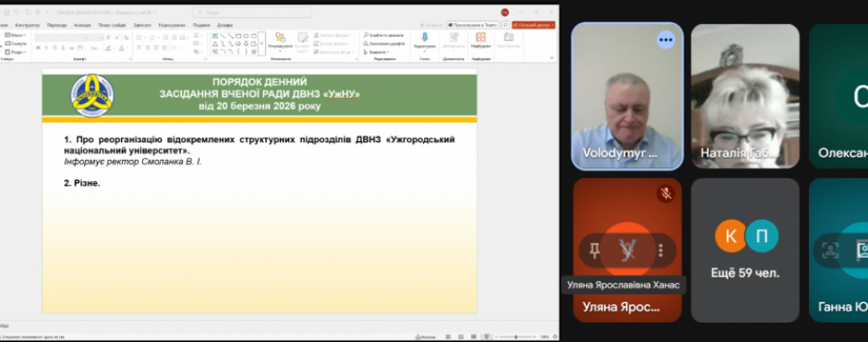The width and height of the screenshot is (868, 342).
Task: Switch to the Переходи tab
Action: 57,25
